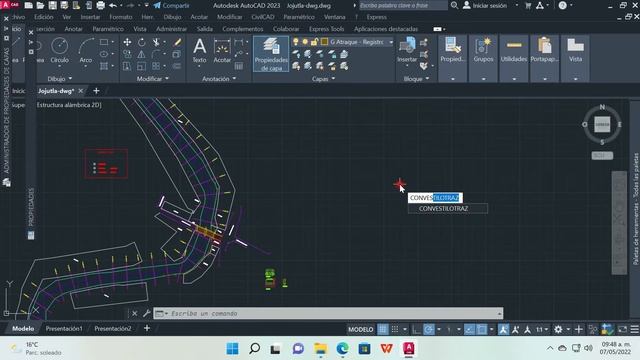This screenshot has height=360, width=640.
Task: Click the clean screen icon in status bar
Action: [x=622, y=329]
